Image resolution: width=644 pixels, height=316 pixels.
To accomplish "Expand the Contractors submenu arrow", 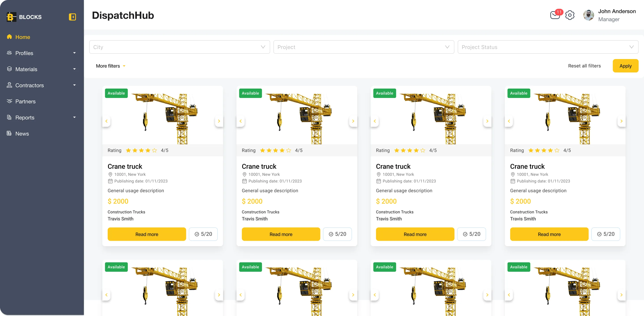I will 74,85.
